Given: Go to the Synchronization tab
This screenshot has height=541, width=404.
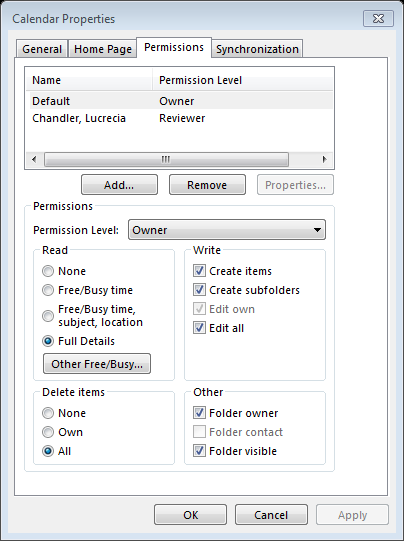Looking at the screenshot, I should [257, 49].
